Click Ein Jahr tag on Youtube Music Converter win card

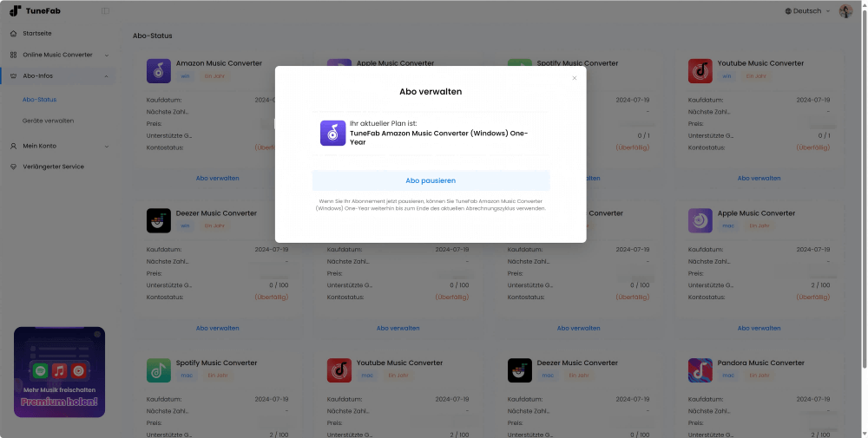click(x=756, y=75)
